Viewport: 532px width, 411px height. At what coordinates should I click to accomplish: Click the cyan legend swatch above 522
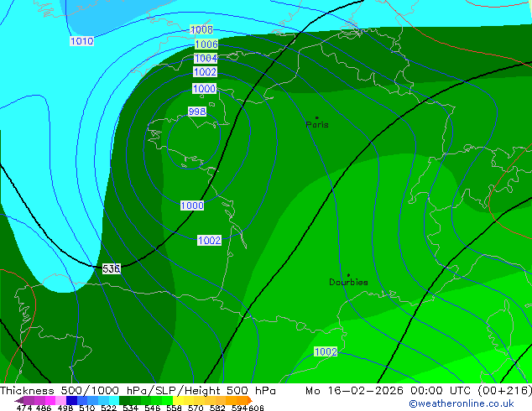114,400
